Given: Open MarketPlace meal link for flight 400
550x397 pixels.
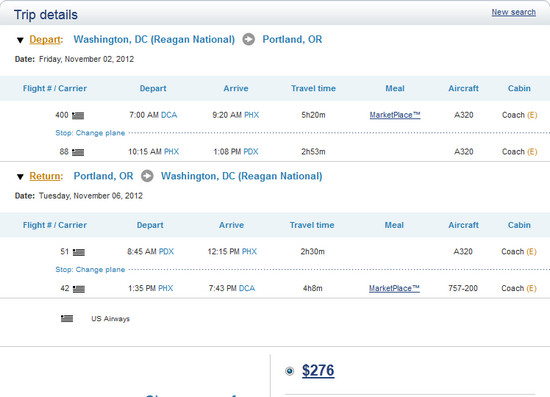Looking at the screenshot, I should pos(395,115).
